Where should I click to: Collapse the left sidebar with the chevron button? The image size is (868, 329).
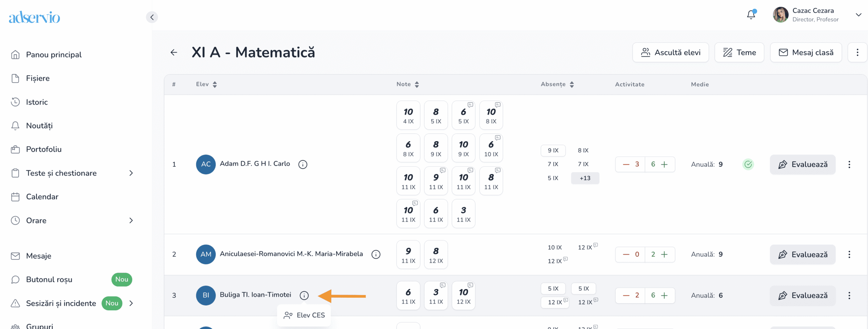(152, 17)
